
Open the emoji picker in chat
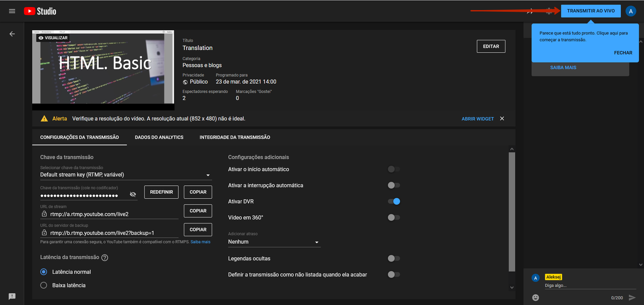(x=536, y=297)
